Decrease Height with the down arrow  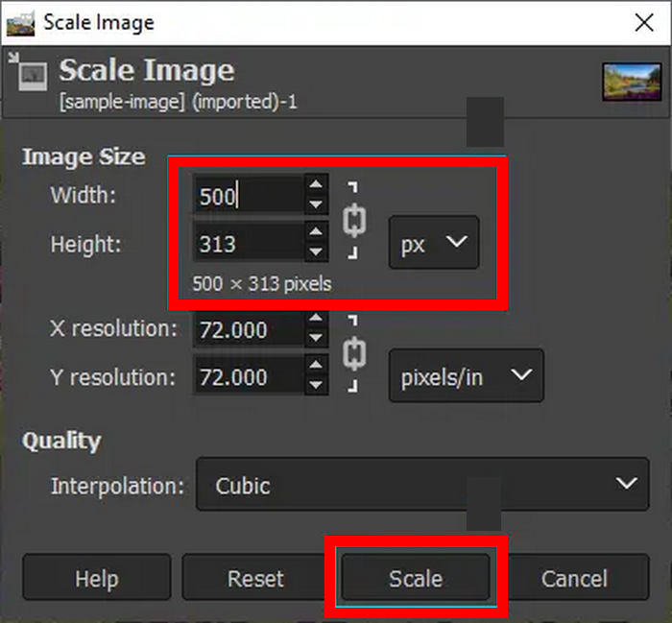pos(316,253)
